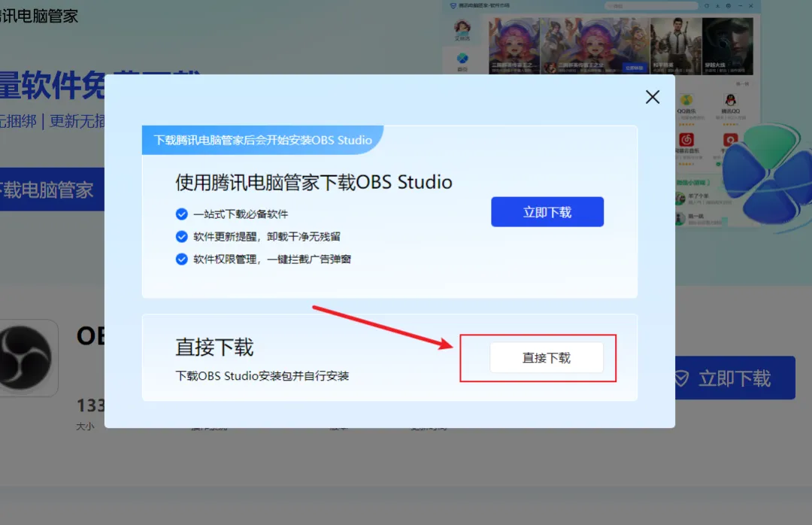The image size is (812, 525).
Task: Click the 大小 label under the file size
Action: [86, 426]
